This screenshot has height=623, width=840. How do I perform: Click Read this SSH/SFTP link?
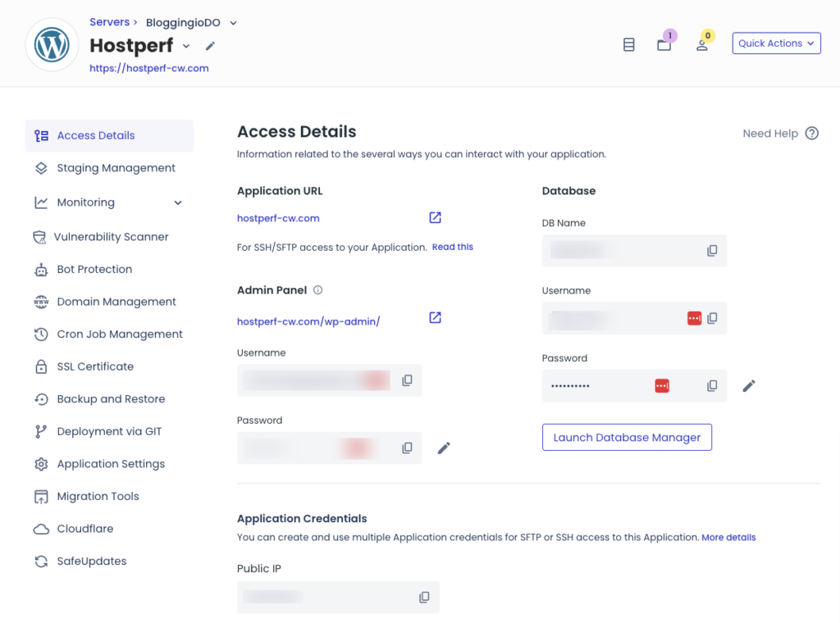click(x=453, y=247)
